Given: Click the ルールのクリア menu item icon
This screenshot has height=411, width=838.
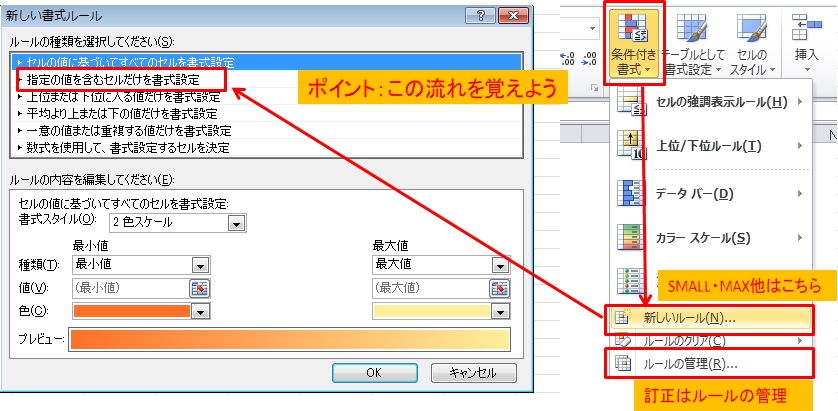Looking at the screenshot, I should 623,339.
